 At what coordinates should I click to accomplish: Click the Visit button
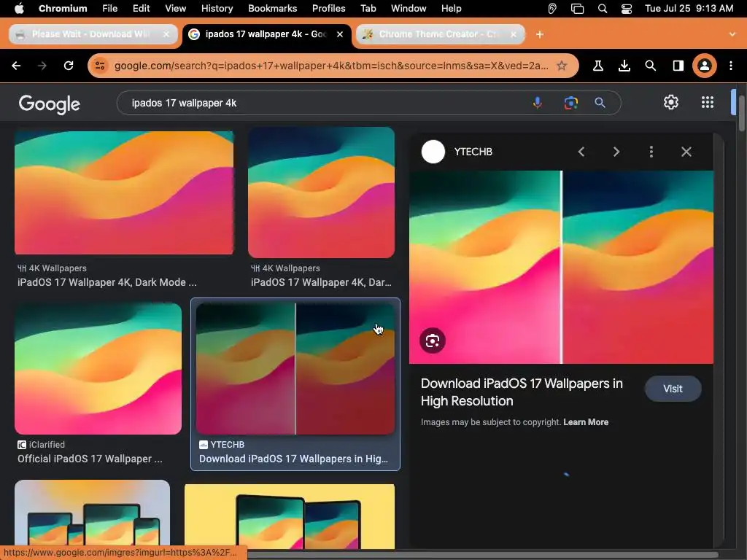click(673, 389)
